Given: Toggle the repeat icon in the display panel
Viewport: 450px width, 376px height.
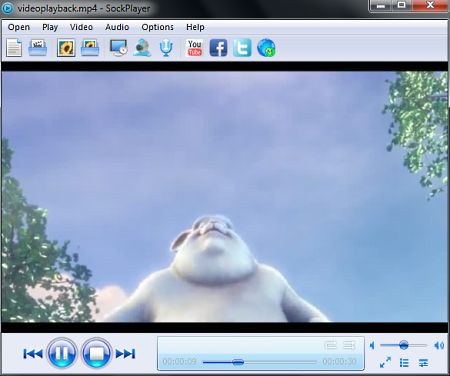Looking at the screenshot, I should coord(330,345).
